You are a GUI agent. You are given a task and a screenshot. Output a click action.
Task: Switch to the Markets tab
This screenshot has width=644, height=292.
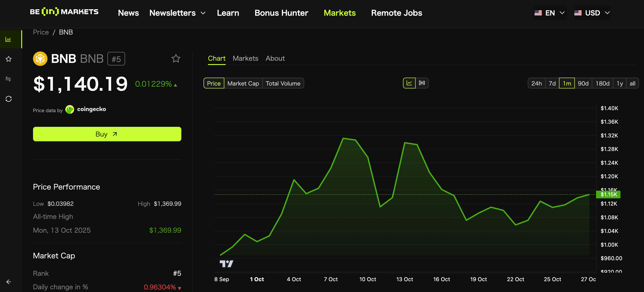click(x=245, y=58)
